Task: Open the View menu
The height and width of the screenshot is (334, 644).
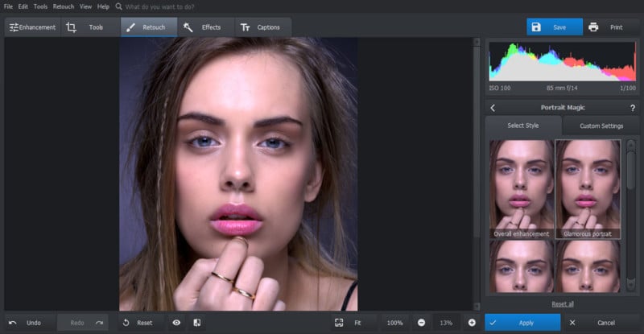Action: [85, 6]
